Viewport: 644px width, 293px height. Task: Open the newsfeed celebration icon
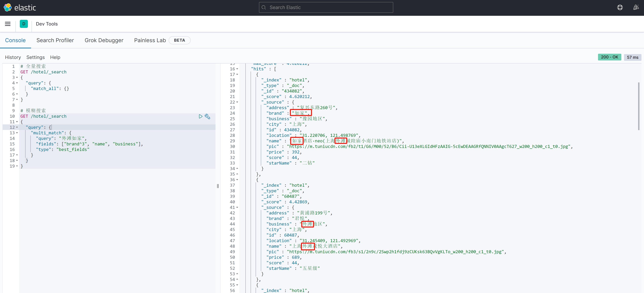point(636,8)
